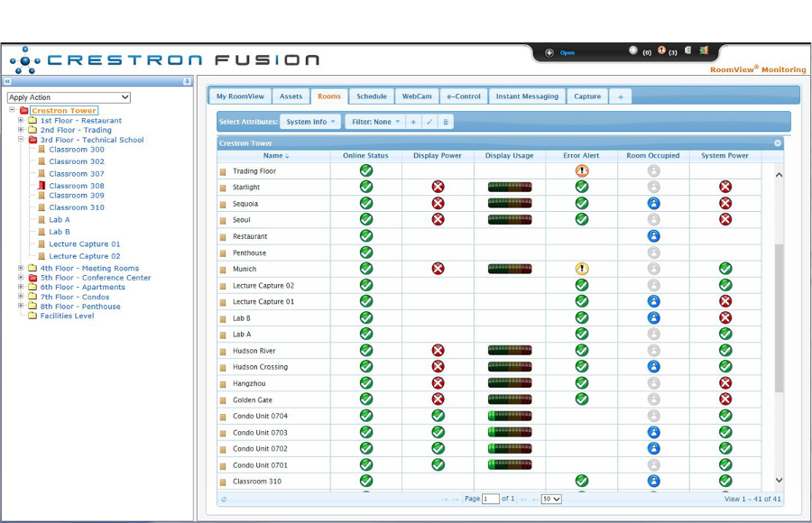Collapse the 3rd Floor - Technical School node

(x=21, y=139)
